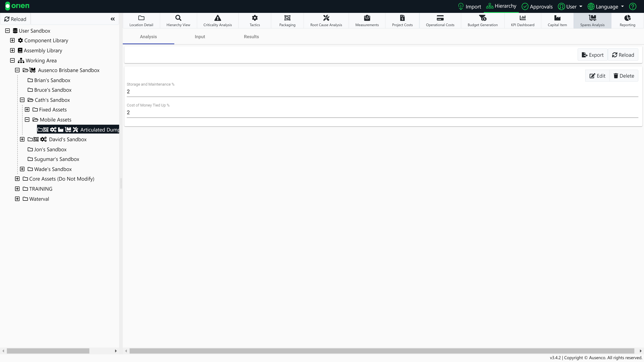Click the Reporting pie chart icon
644x362 pixels.
(627, 18)
